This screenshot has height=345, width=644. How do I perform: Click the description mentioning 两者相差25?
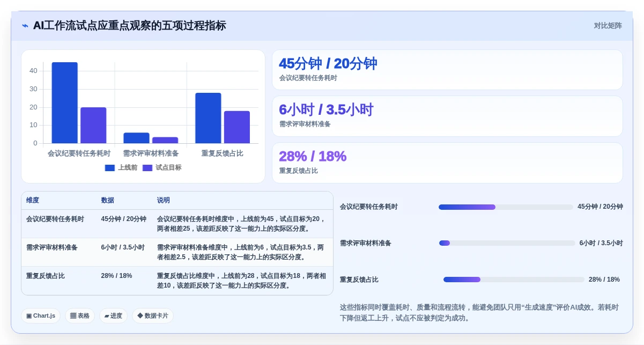tap(241, 224)
